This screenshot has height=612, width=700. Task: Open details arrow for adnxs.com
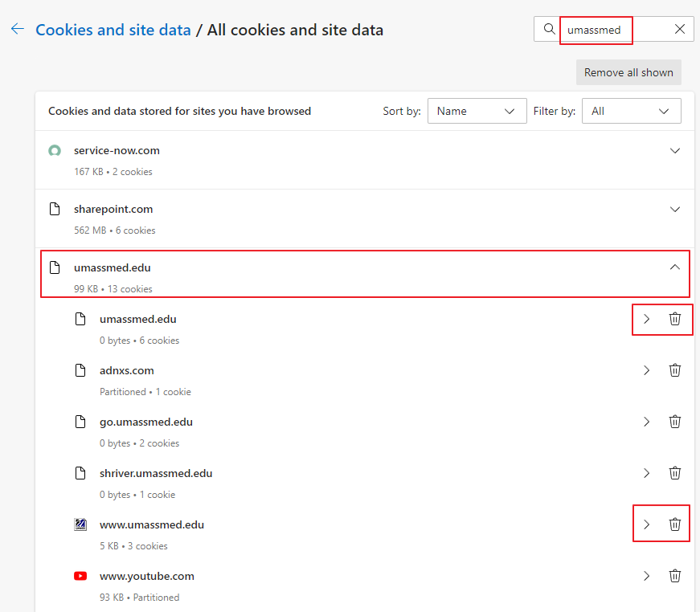pos(646,370)
